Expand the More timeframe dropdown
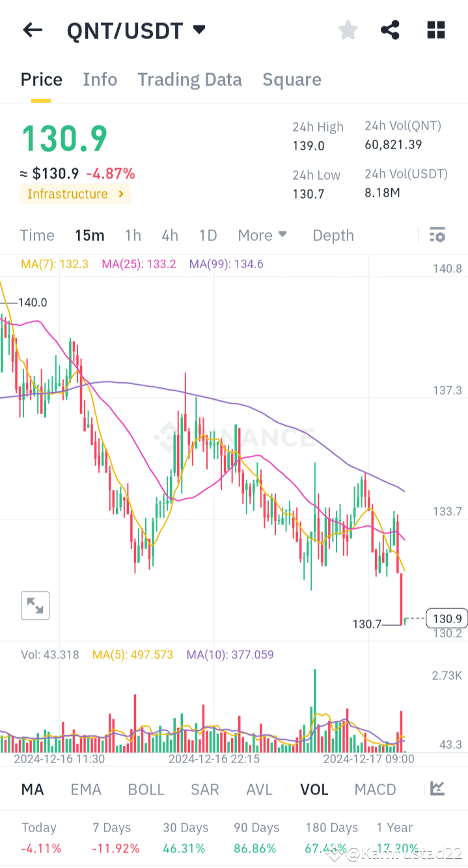Viewport: 468px width, 868px height. pyautogui.click(x=262, y=234)
